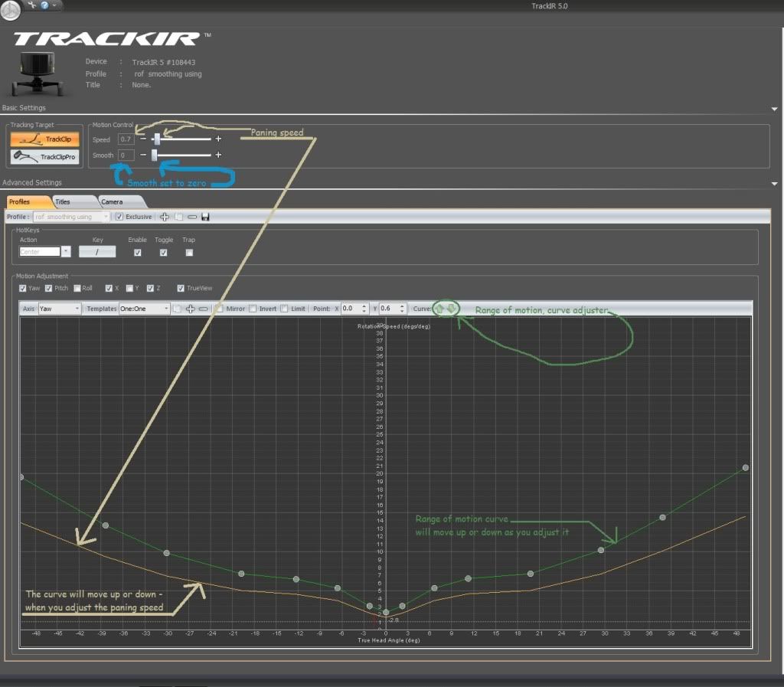Screen dimensions: 784x687
Task: Select the TrackClipPro tracking target
Action: 44,156
